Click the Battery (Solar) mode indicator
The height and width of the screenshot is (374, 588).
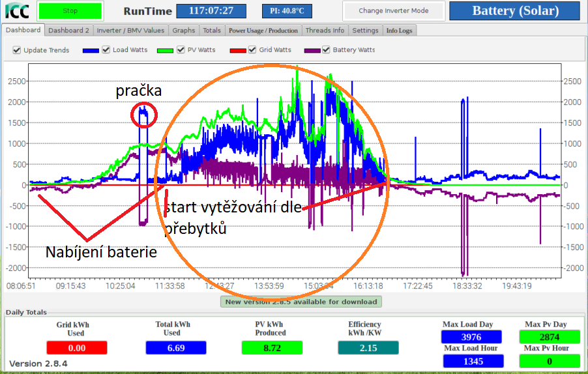point(515,11)
